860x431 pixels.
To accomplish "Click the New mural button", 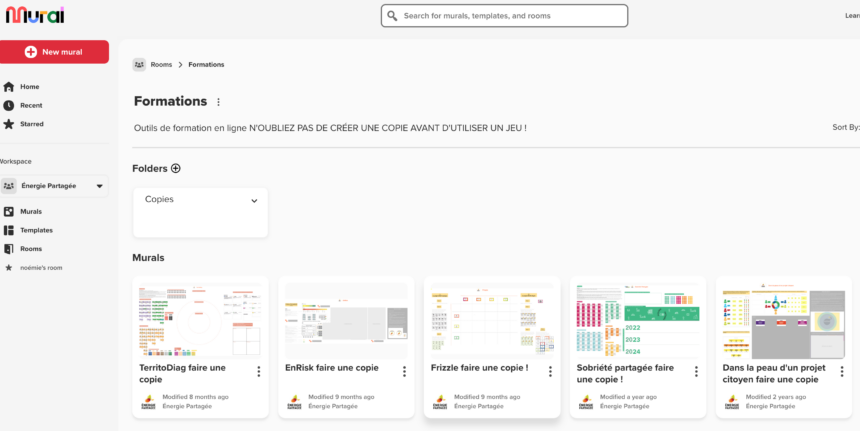I will (x=54, y=52).
